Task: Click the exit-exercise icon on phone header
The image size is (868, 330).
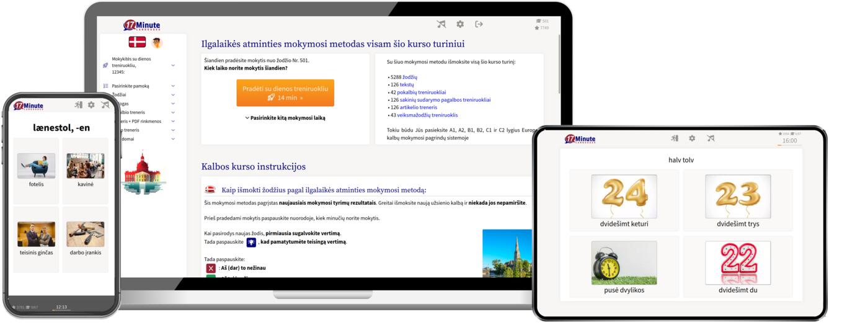Action: (x=78, y=105)
